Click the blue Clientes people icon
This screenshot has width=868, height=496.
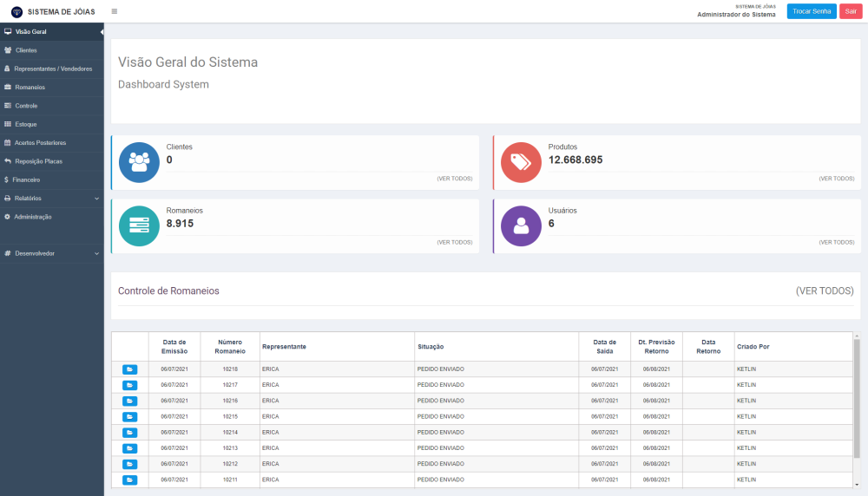(139, 162)
